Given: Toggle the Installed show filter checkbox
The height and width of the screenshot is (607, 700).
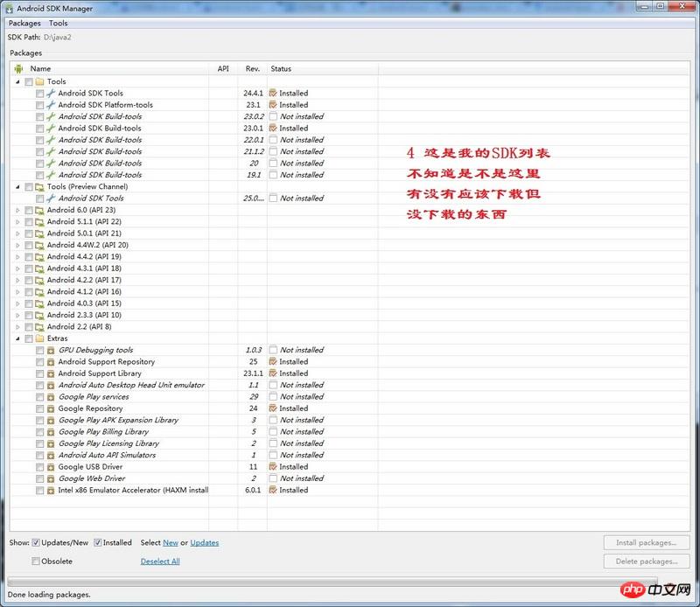Looking at the screenshot, I should coord(97,543).
